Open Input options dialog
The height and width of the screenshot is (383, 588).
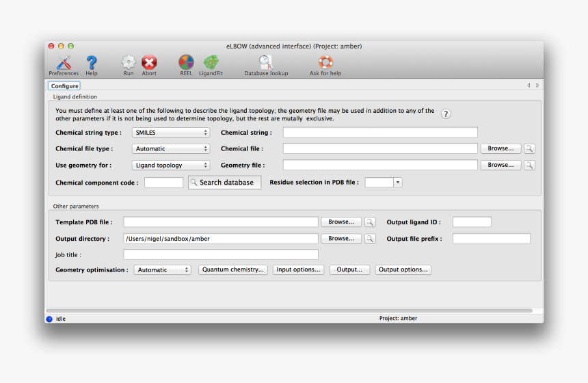coord(298,269)
